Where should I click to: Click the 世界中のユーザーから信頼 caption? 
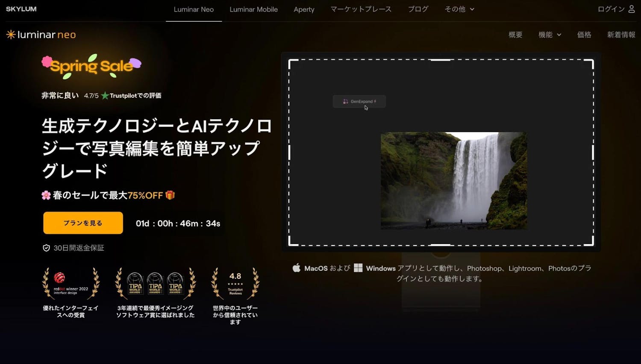click(235, 315)
